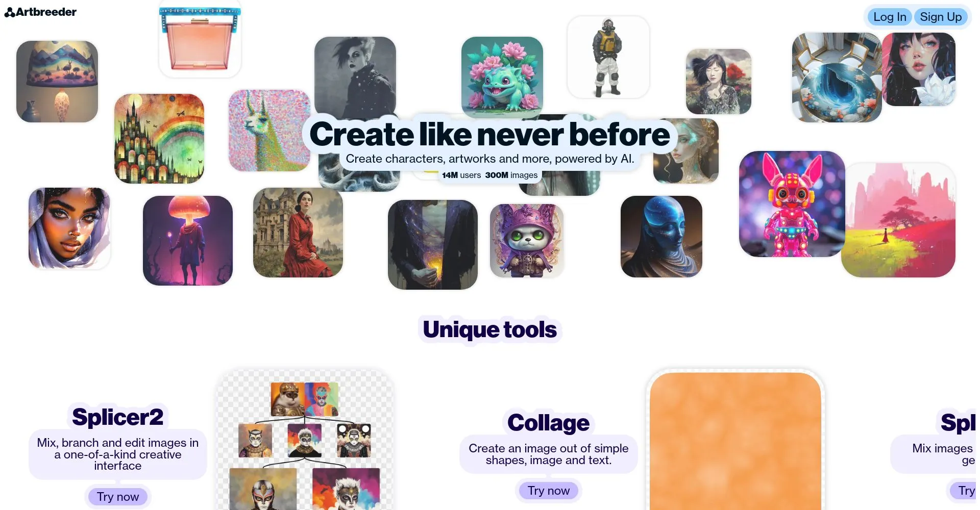980x510 pixels.
Task: Select the hazmat soldier figure image
Action: point(608,57)
